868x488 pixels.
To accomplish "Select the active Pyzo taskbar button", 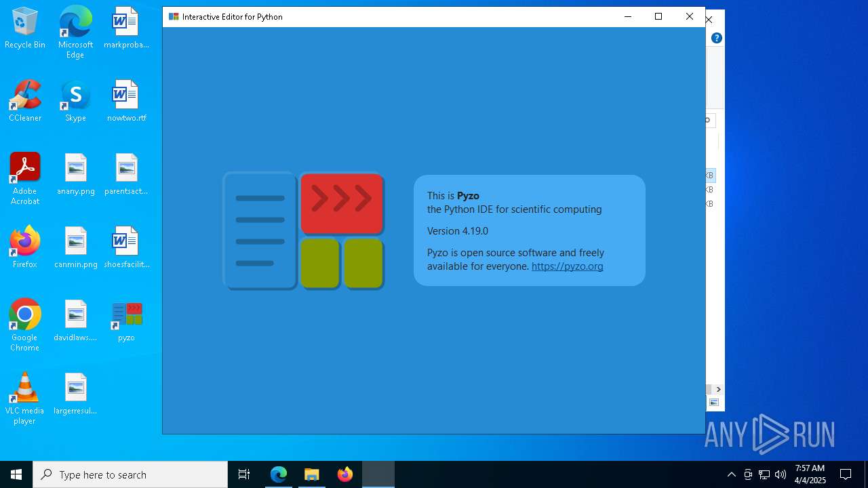I will click(378, 474).
